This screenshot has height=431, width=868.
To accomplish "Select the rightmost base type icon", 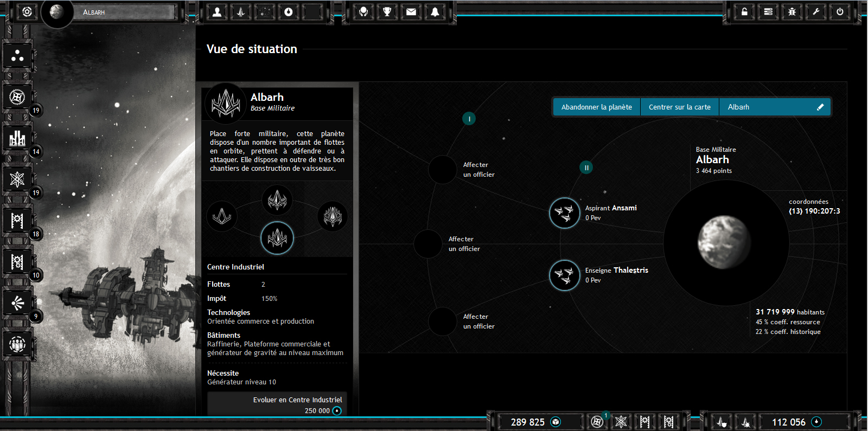I will [x=333, y=216].
